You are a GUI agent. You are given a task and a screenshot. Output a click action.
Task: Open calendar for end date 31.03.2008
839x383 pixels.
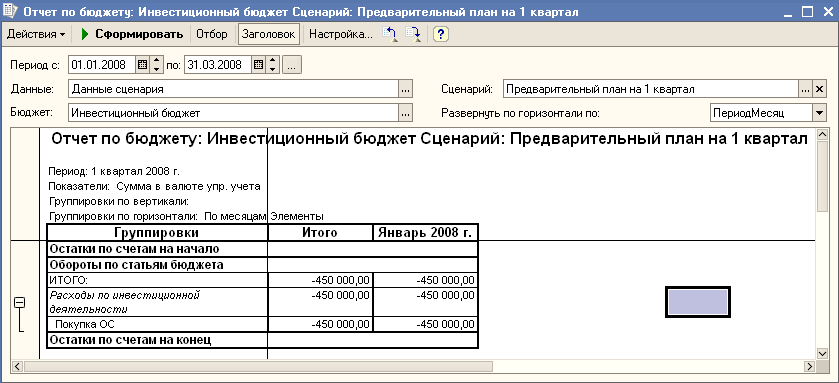click(259, 65)
